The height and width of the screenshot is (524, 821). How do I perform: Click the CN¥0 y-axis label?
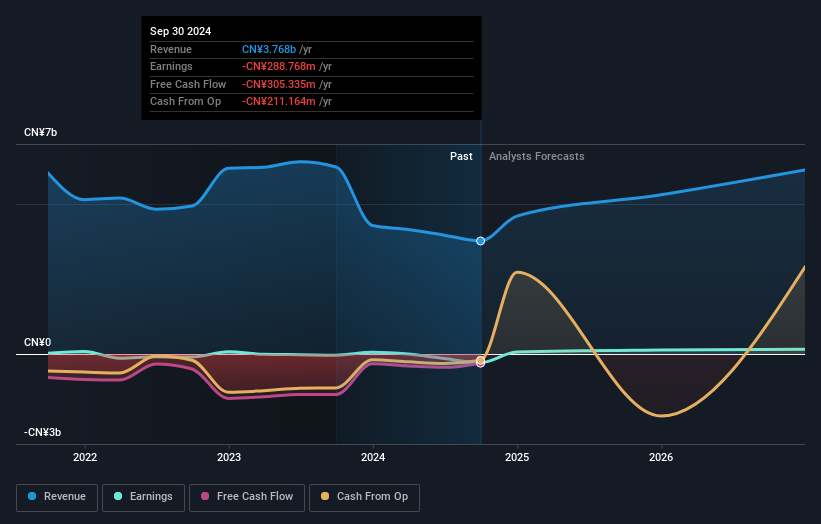tap(38, 342)
